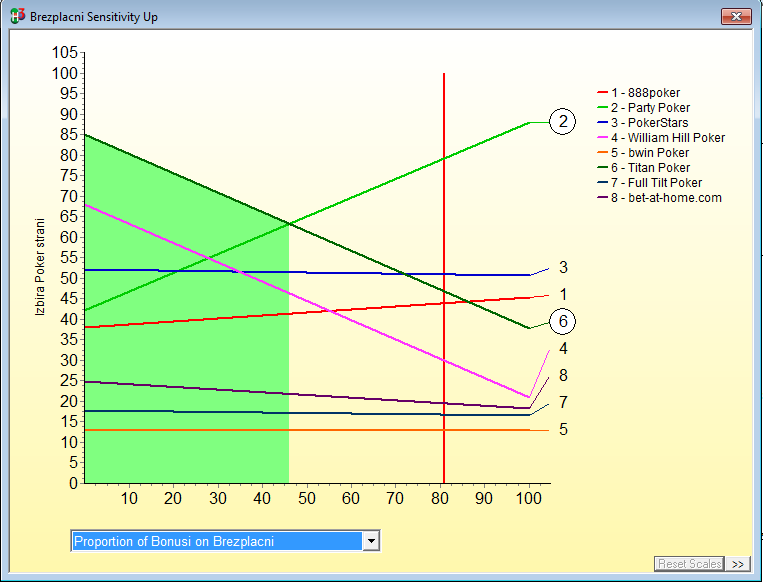Click the red vertical sensitivity marker line
Screen dimensions: 763x582
(x=444, y=250)
